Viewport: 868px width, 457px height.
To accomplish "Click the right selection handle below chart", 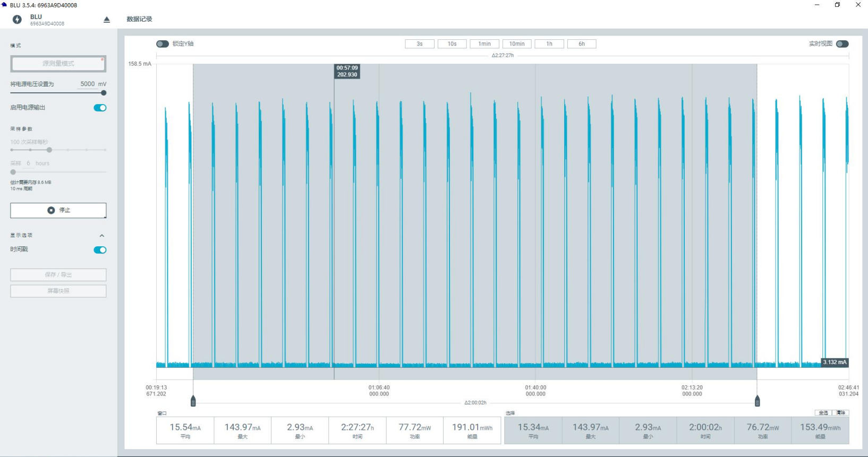I will click(x=757, y=401).
